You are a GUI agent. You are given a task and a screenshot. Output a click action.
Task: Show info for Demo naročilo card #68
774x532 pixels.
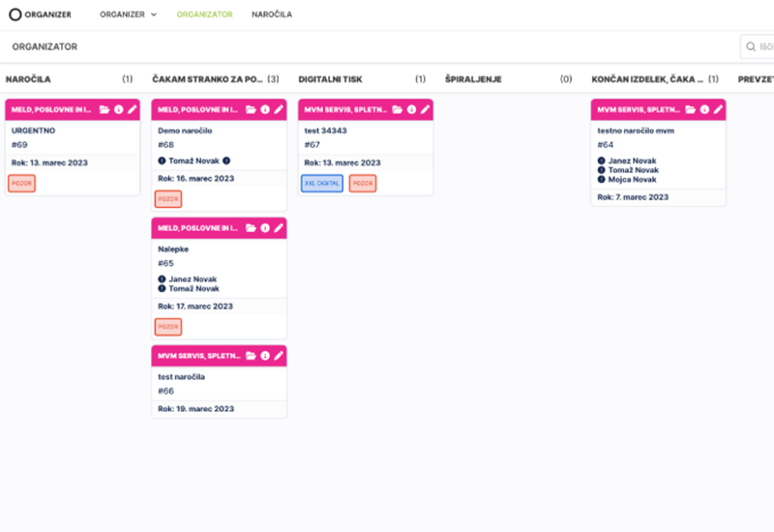(264, 109)
